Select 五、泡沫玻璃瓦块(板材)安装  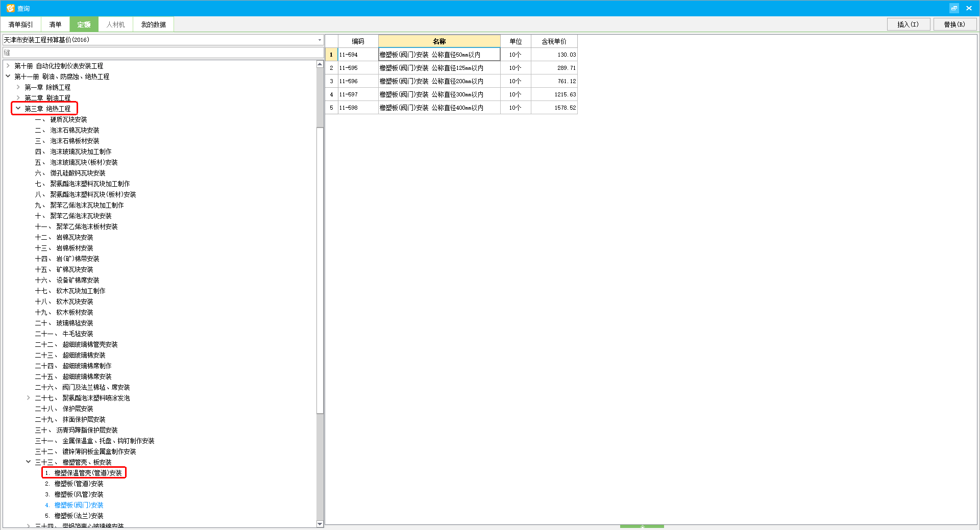[x=77, y=162]
